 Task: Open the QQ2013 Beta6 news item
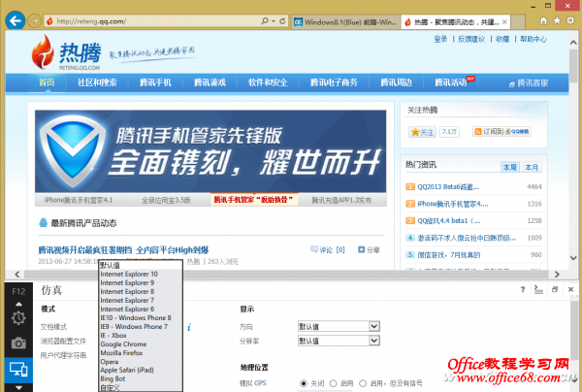pyautogui.click(x=448, y=186)
